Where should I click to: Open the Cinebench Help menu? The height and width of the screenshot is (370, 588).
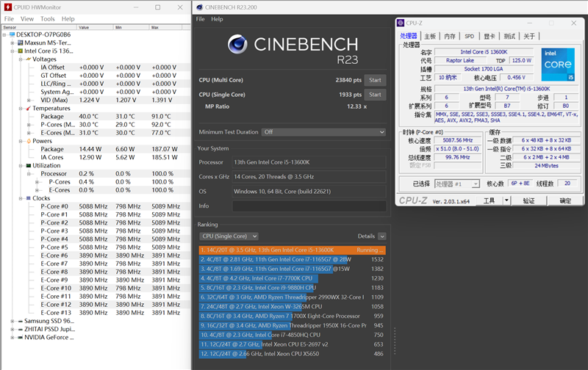217,19
